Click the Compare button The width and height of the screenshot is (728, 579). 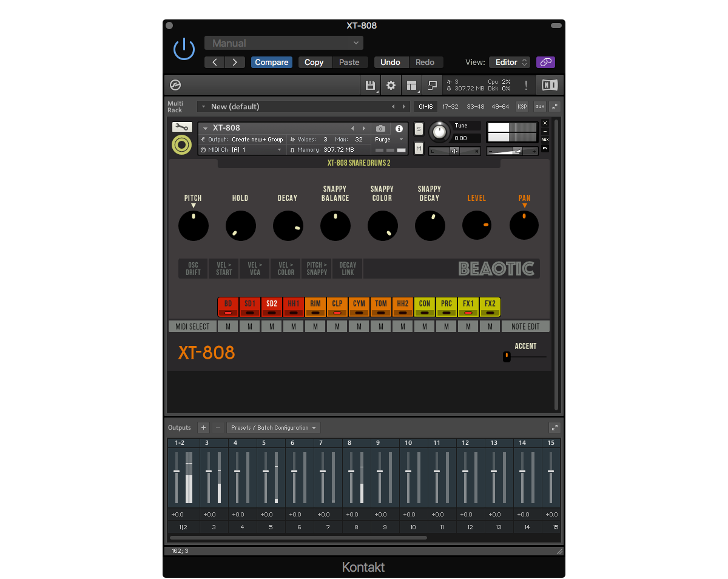pos(272,63)
